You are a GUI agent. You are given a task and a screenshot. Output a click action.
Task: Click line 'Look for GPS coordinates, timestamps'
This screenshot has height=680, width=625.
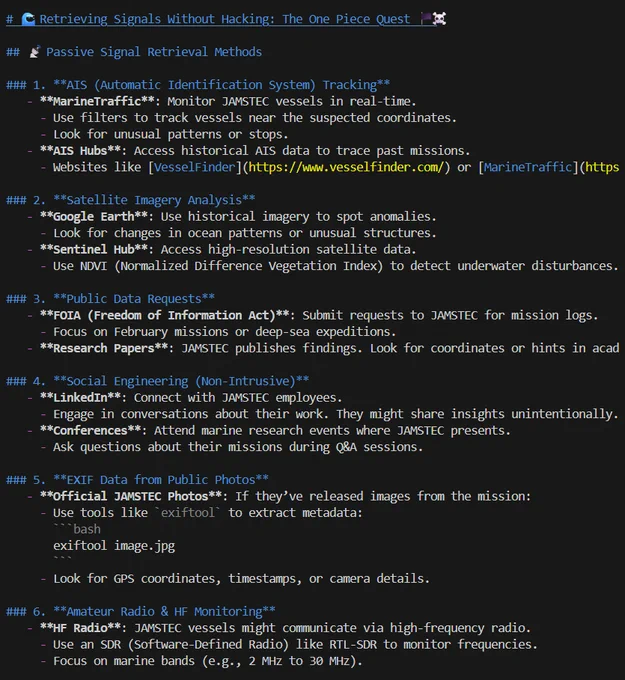[241, 579]
